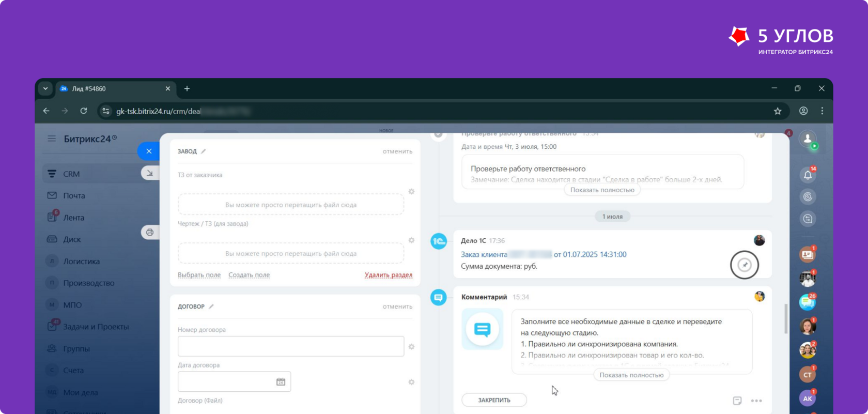The width and height of the screenshot is (868, 414).
Task: Open Логистика in the left menu
Action: pyautogui.click(x=81, y=261)
